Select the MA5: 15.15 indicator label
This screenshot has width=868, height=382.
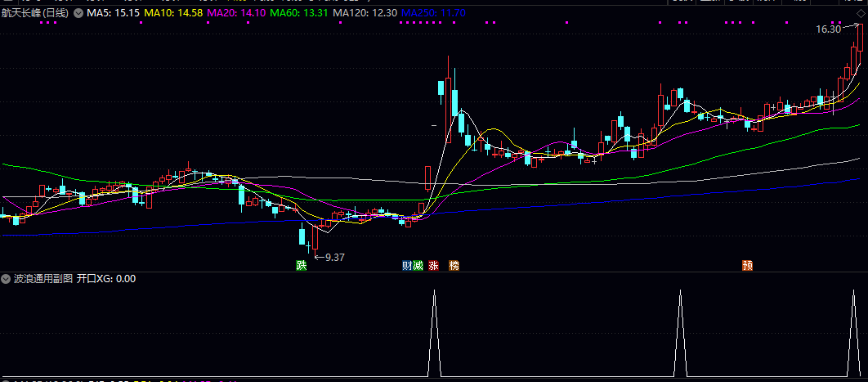[113, 13]
